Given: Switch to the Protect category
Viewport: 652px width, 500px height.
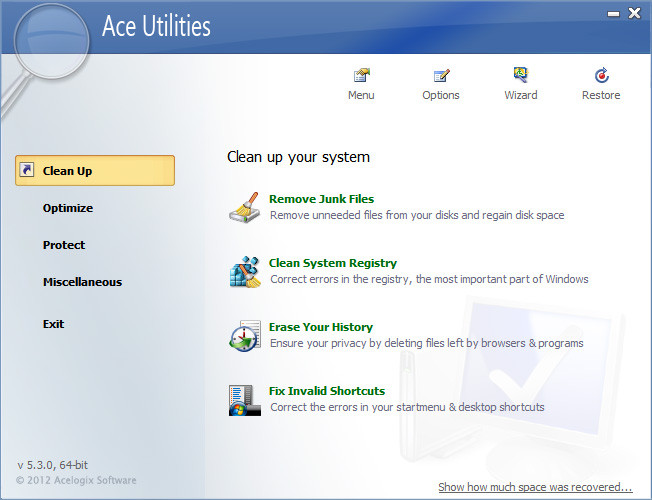Looking at the screenshot, I should (x=64, y=245).
